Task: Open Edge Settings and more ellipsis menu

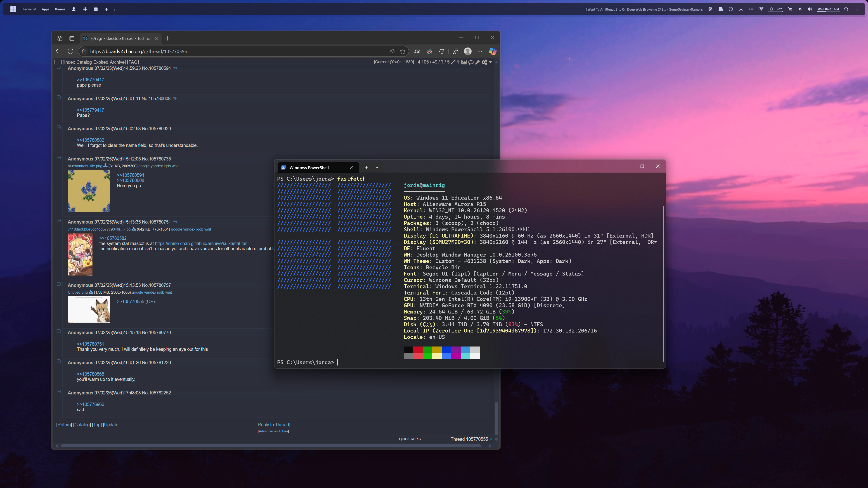Action: 480,51
